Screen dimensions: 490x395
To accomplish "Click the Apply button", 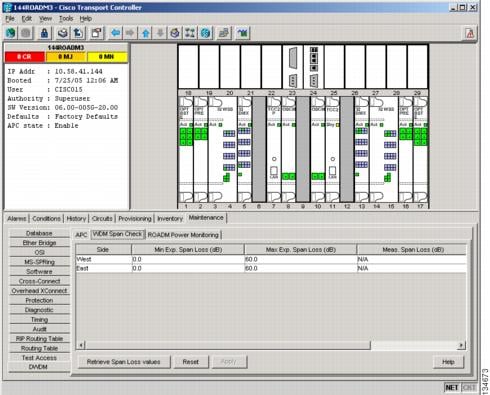I will click(229, 362).
